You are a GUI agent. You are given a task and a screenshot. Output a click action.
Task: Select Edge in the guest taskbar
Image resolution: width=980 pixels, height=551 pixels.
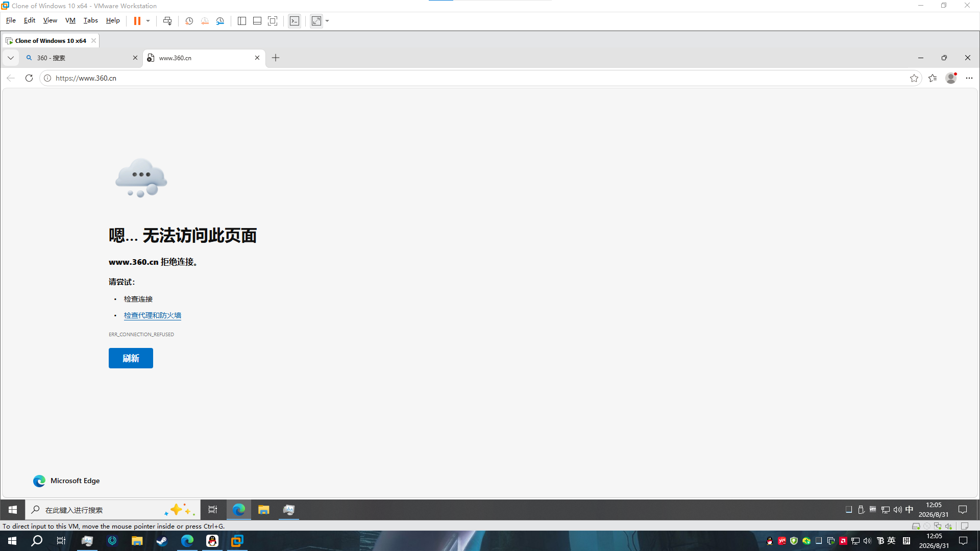coord(239,510)
